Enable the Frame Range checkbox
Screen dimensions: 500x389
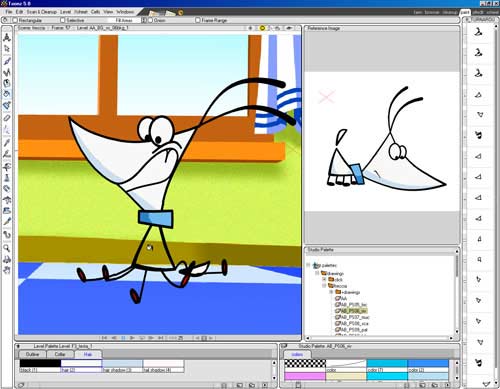click(198, 20)
